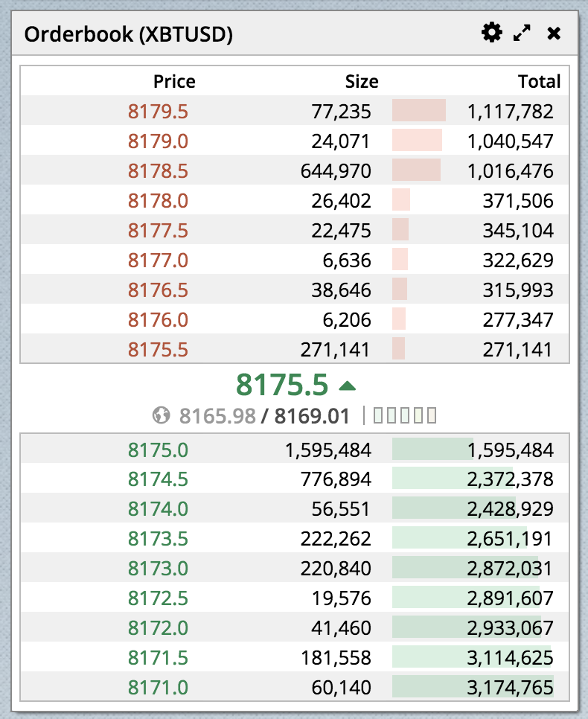Click total 371,506
The image size is (588, 719).
(x=518, y=201)
